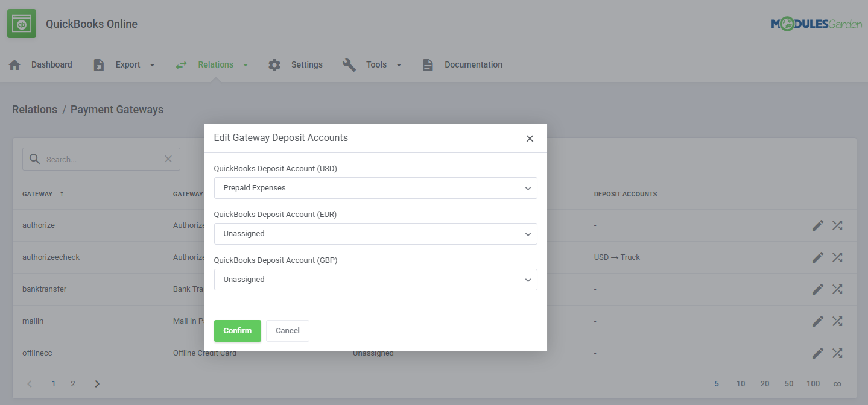
Task: Click shuffle icon in authorizeecheck row
Action: click(837, 257)
